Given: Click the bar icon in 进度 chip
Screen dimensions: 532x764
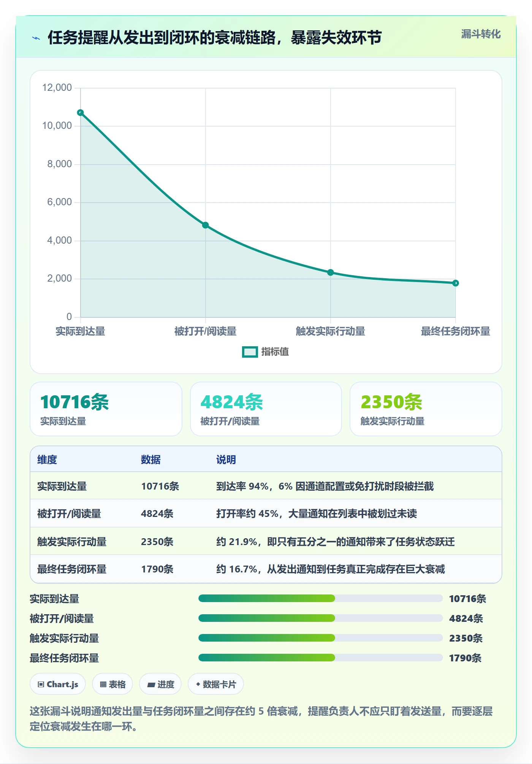Looking at the screenshot, I should click(x=151, y=685).
